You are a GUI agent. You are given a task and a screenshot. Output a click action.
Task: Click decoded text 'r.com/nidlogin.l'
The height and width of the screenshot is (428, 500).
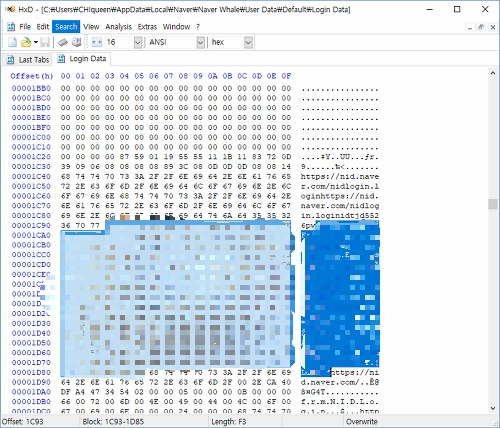pyautogui.click(x=340, y=186)
